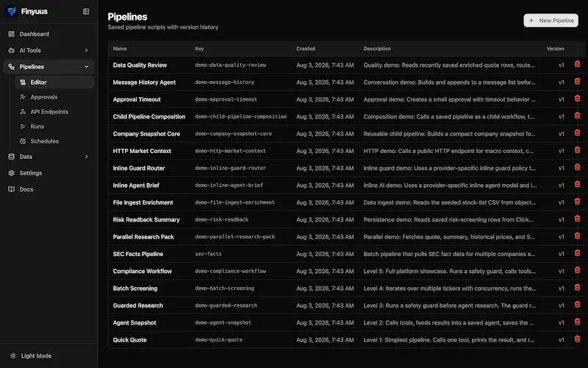Delete the Inline Guard Router pipeline
Viewport: 588px width, 368px height.
coord(577,167)
